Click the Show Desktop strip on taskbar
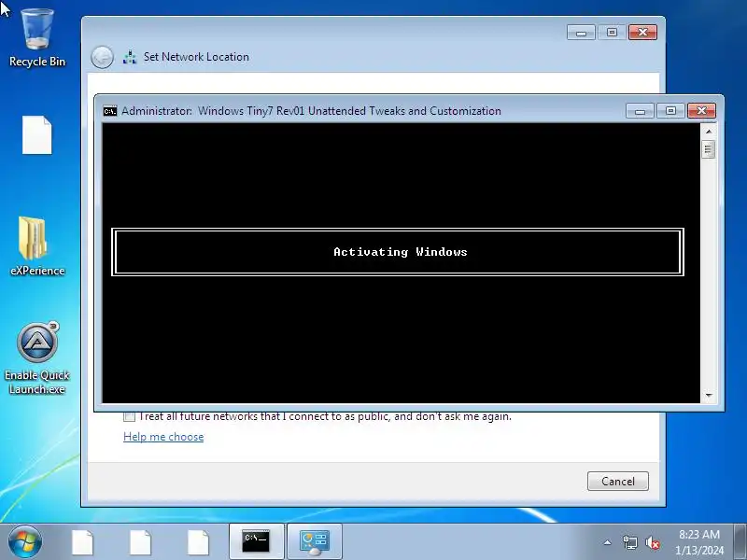 [x=740, y=541]
